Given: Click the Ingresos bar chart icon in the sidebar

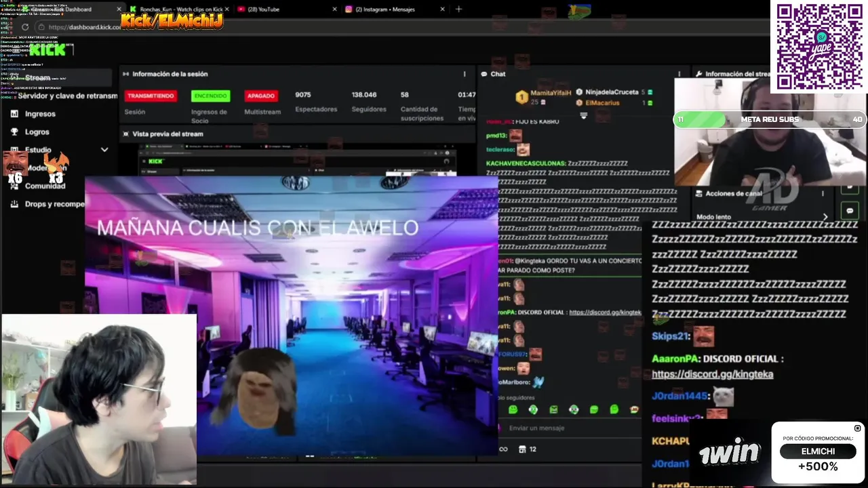Looking at the screenshot, I should point(14,114).
